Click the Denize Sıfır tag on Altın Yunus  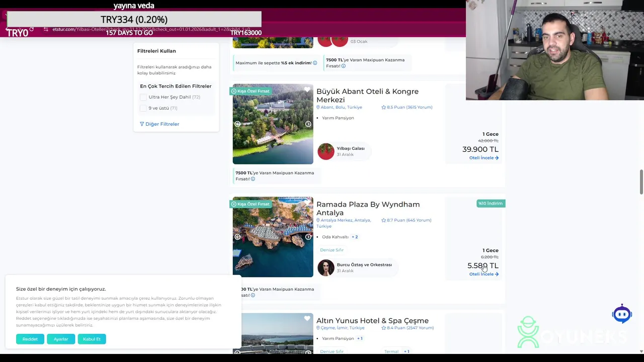tap(332, 351)
